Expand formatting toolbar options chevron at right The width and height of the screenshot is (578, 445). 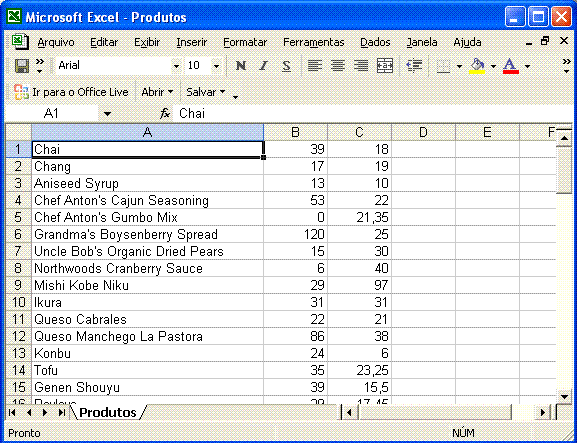[x=567, y=66]
